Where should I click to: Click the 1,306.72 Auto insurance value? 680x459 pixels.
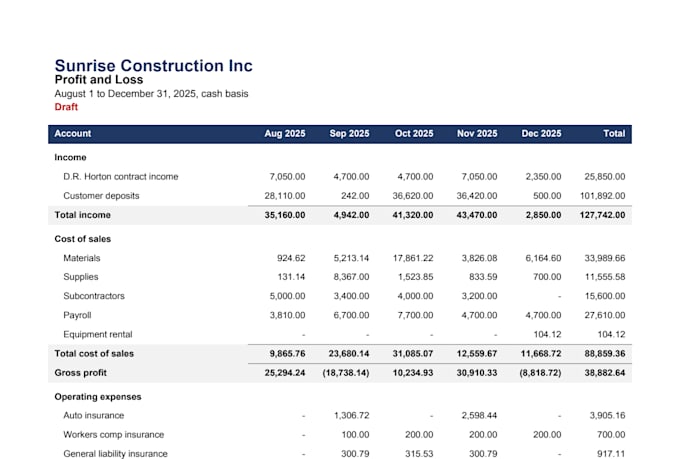(x=352, y=416)
